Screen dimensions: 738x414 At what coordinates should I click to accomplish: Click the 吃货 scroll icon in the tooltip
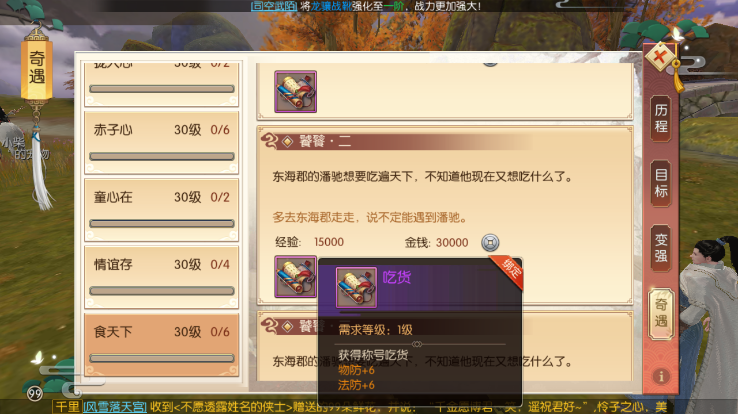pos(356,287)
